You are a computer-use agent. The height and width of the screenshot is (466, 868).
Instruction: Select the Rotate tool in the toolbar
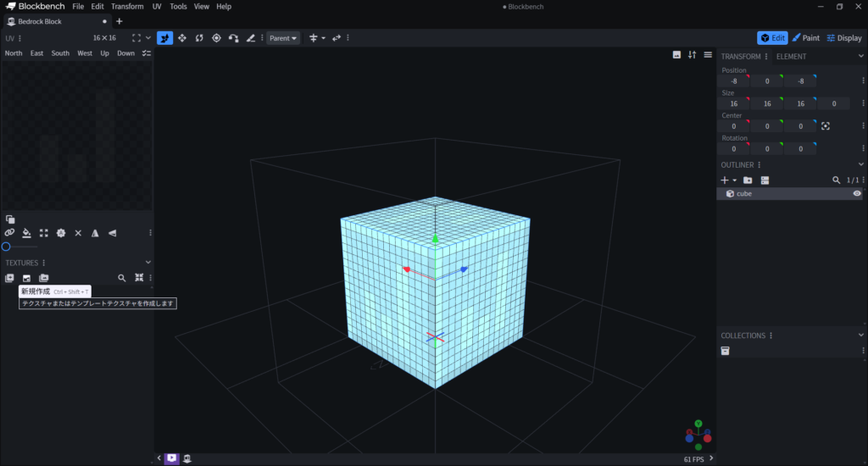point(199,38)
